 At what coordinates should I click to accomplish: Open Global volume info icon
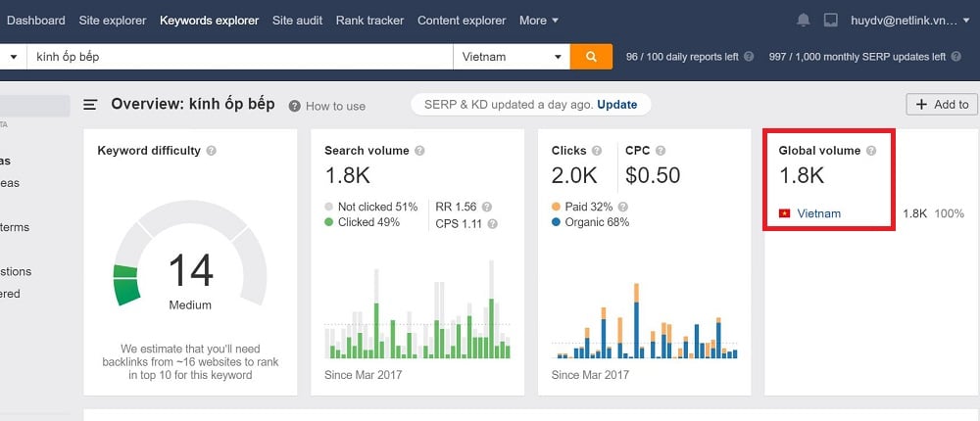coord(871,151)
